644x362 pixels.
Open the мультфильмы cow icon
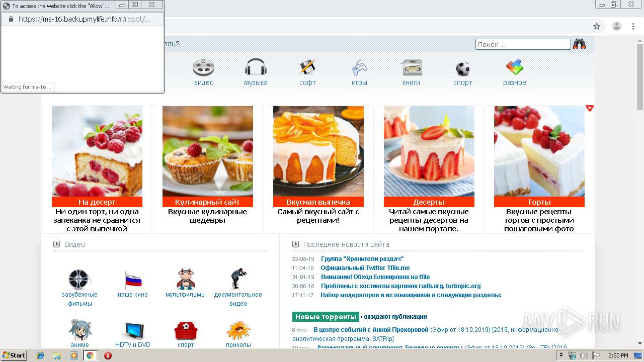(186, 279)
